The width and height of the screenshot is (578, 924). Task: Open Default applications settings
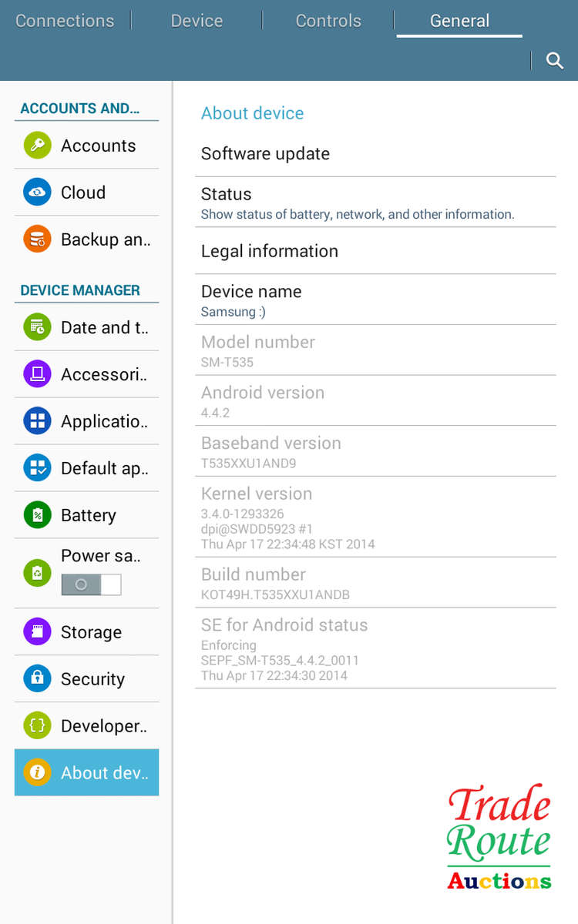(35, 468)
